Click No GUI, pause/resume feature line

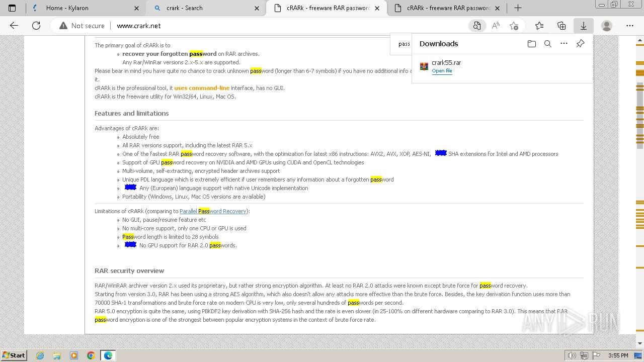coord(164,220)
